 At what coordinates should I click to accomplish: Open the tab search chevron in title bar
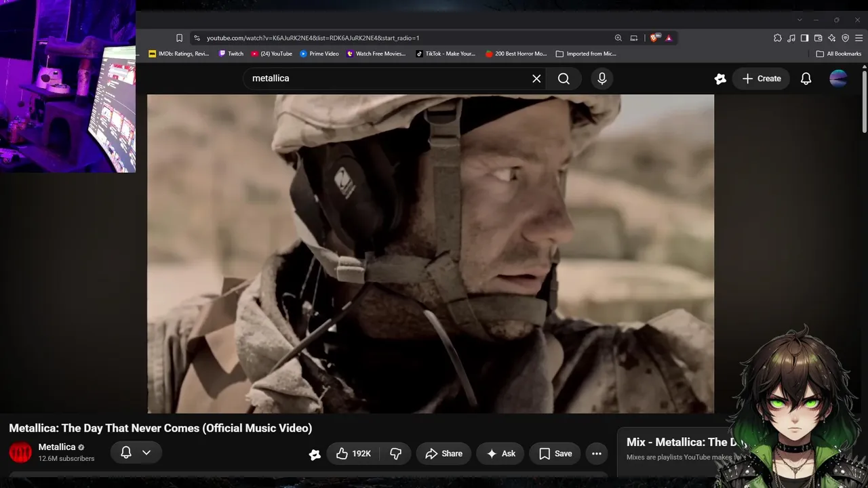point(800,20)
